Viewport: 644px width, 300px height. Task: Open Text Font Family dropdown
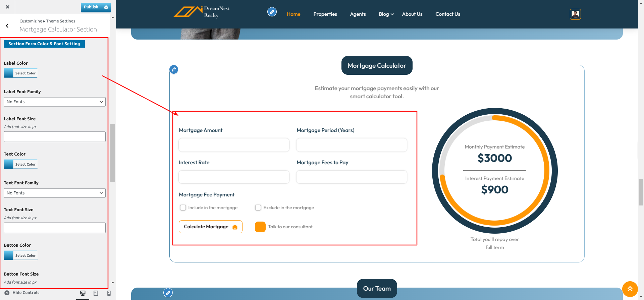click(x=55, y=193)
